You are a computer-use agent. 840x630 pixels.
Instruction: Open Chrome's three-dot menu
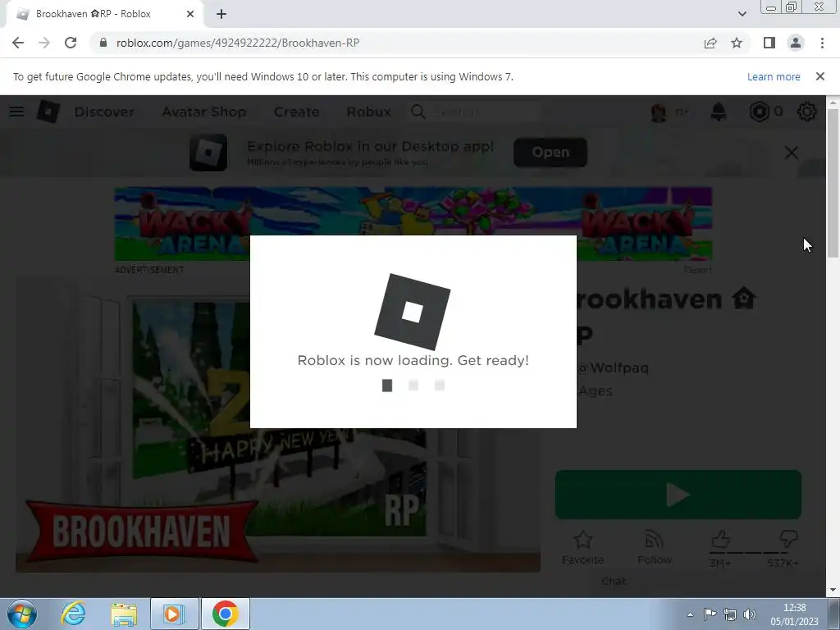click(822, 43)
